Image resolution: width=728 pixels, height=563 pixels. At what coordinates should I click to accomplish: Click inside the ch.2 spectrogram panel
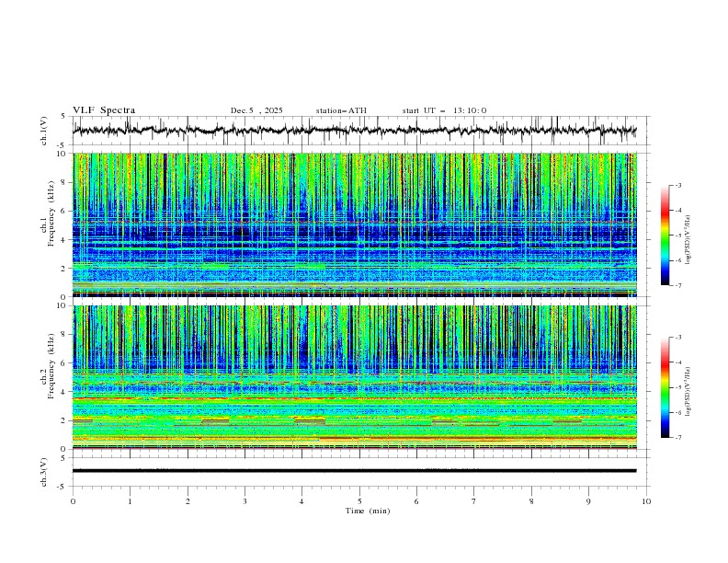[355, 377]
